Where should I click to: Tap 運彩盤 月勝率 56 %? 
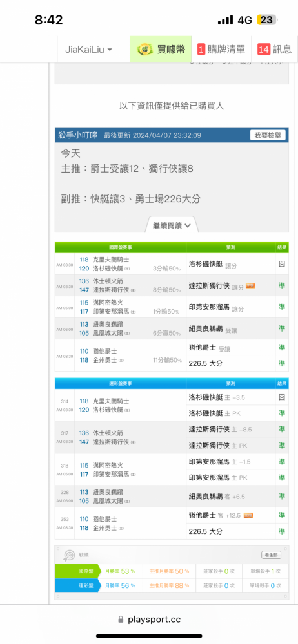click(x=121, y=585)
